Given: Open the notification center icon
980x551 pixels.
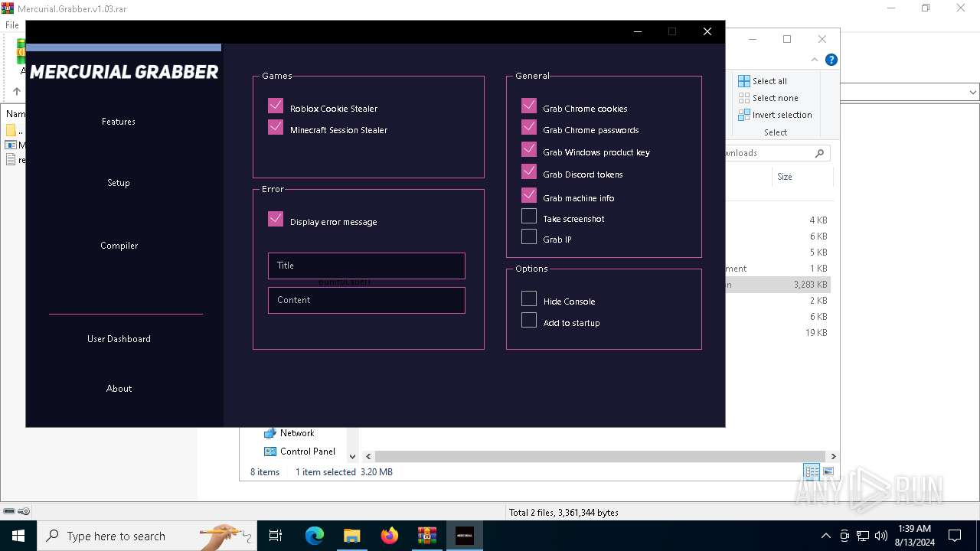Looking at the screenshot, I should coord(955,536).
